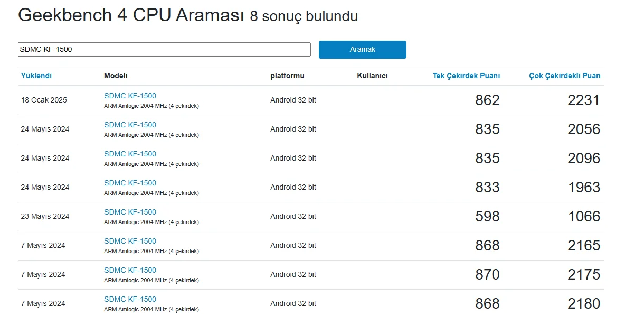This screenshot has width=644, height=334.
Task: Sort results by Yüklendi column
Action: (36, 76)
